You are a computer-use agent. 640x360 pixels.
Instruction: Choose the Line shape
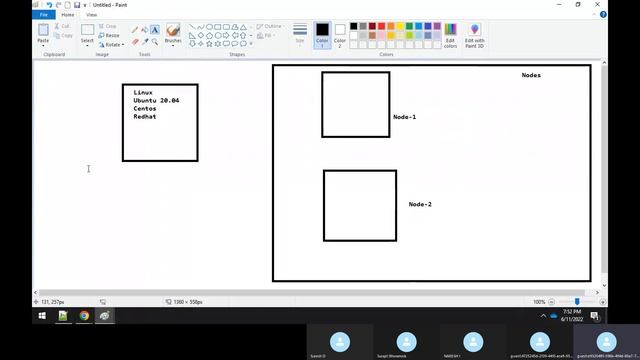coord(192,27)
